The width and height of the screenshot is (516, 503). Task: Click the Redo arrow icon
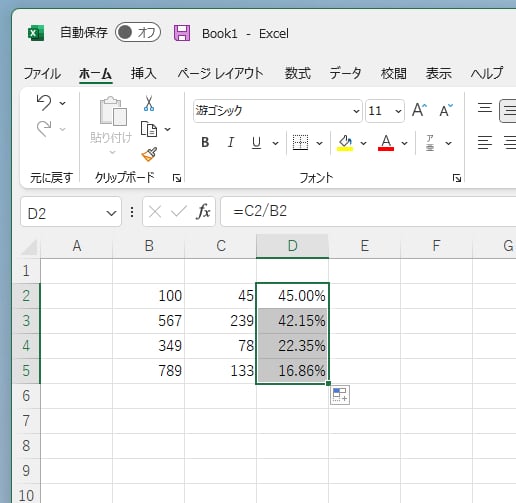coord(44,128)
